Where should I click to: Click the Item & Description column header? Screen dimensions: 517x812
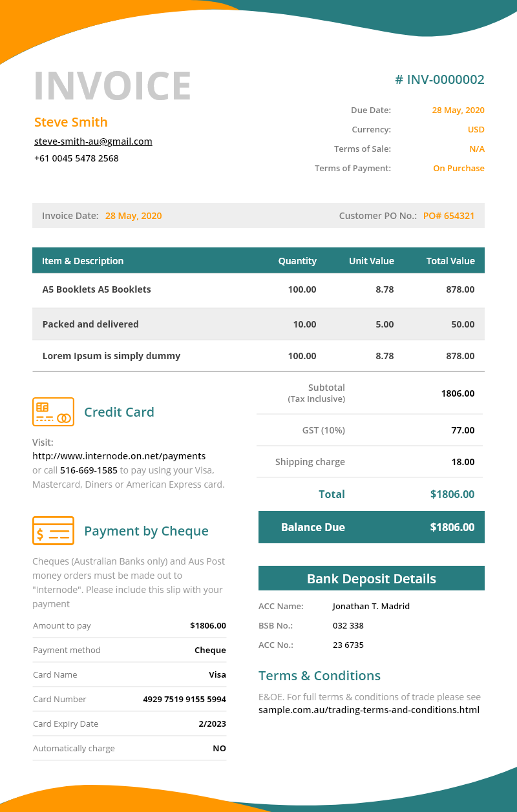pyautogui.click(x=83, y=261)
